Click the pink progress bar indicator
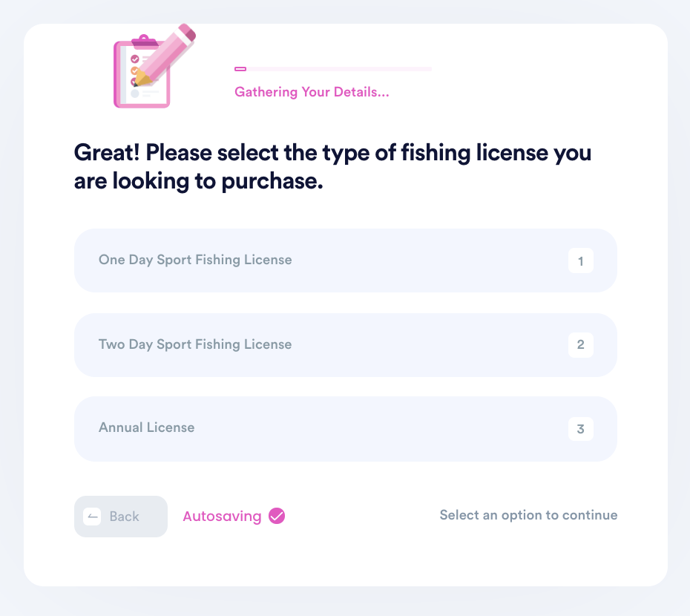The width and height of the screenshot is (690, 616). 240,69
